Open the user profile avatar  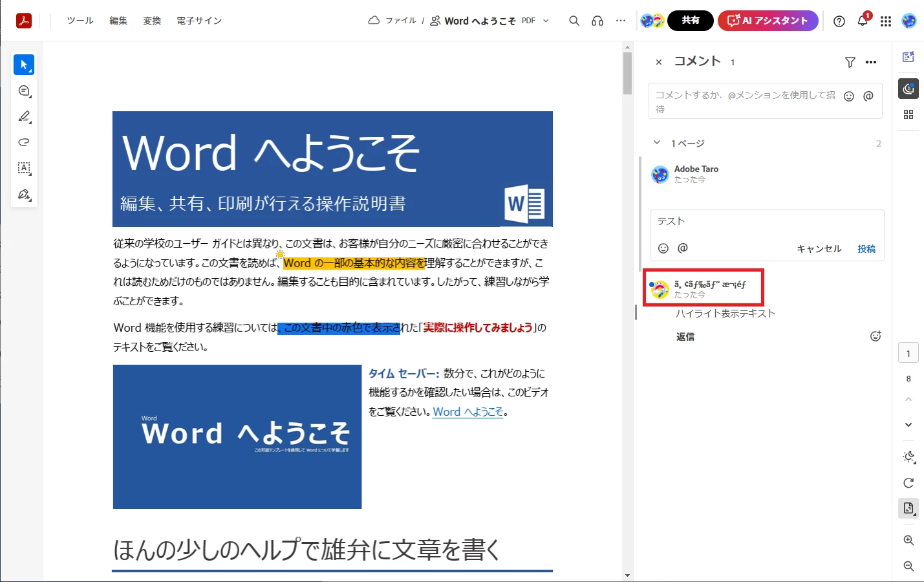click(909, 21)
